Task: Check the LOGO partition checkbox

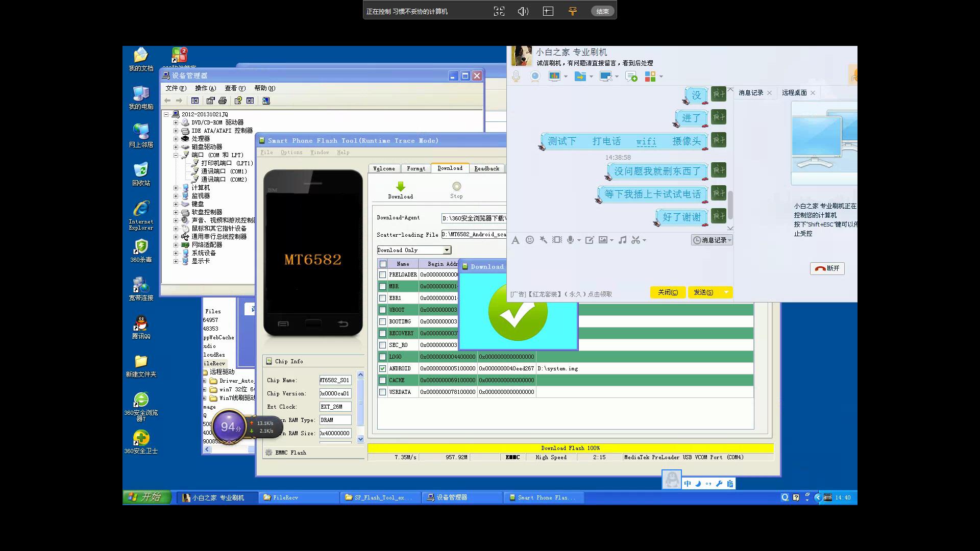Action: tap(382, 357)
